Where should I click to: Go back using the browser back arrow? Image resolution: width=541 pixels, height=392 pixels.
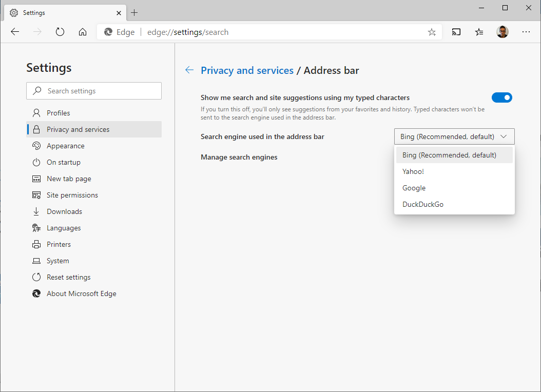coord(15,32)
